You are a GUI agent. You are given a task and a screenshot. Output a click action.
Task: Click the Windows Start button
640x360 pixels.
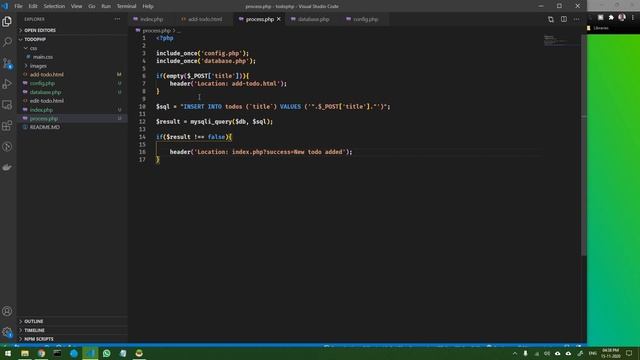click(x=8, y=353)
